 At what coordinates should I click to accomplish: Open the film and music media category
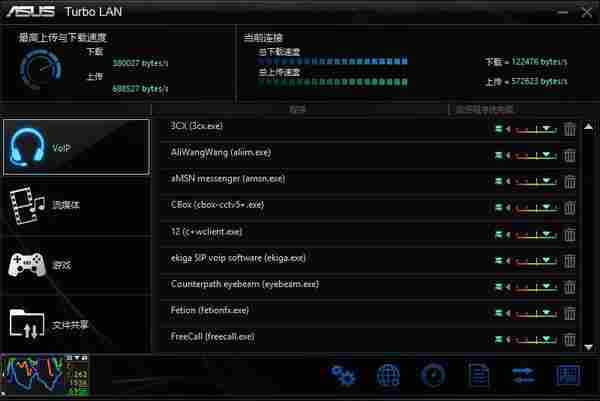[x=76, y=206]
